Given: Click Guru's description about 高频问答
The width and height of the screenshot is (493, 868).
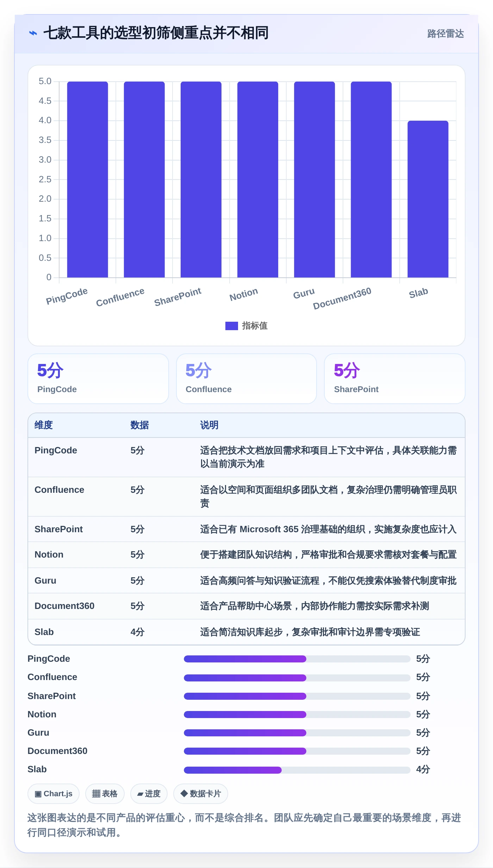Looking at the screenshot, I should pyautogui.click(x=328, y=581).
